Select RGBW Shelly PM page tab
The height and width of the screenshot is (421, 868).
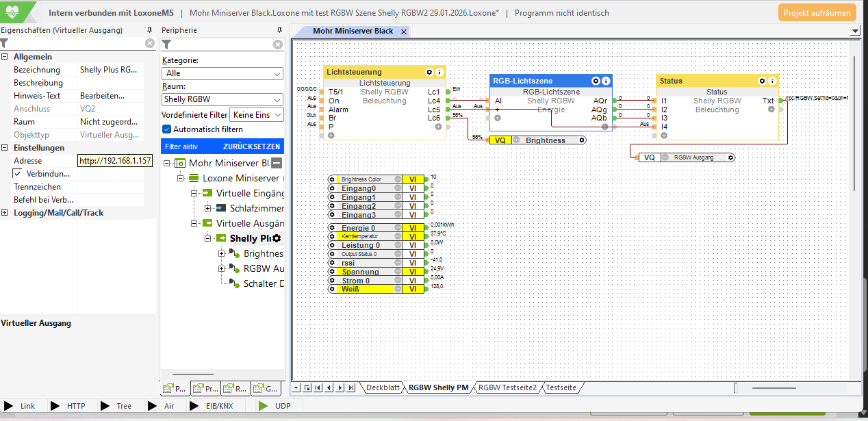click(x=438, y=387)
